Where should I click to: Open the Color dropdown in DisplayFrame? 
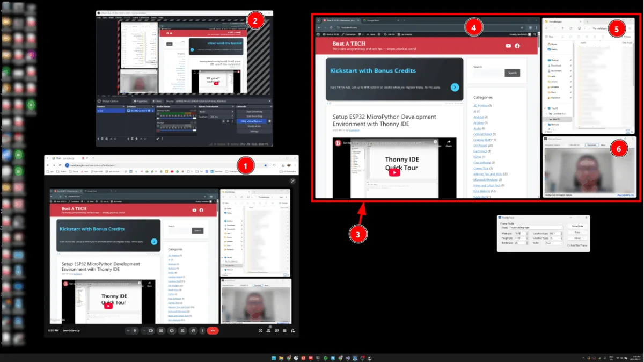pyautogui.click(x=554, y=243)
